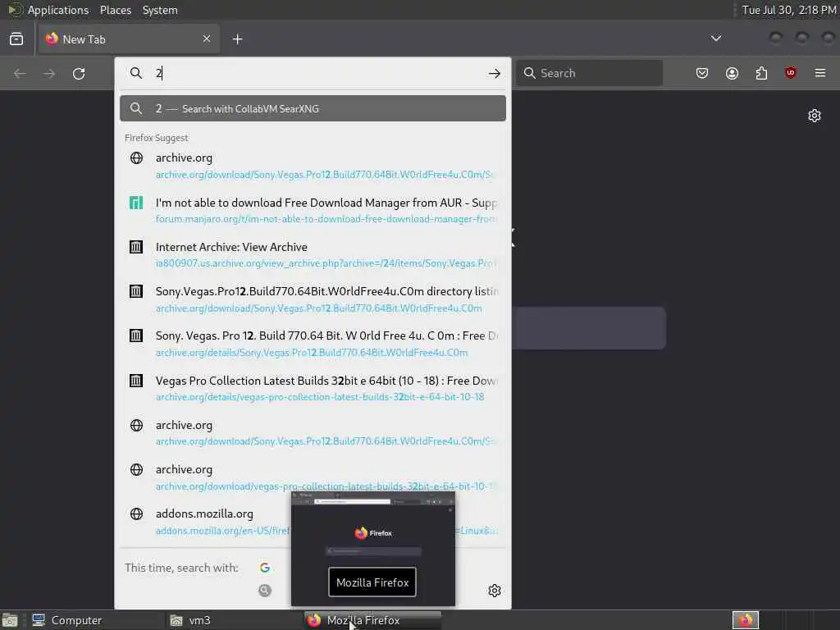
Task: Open the uBlock Origin icon
Action: click(x=790, y=73)
